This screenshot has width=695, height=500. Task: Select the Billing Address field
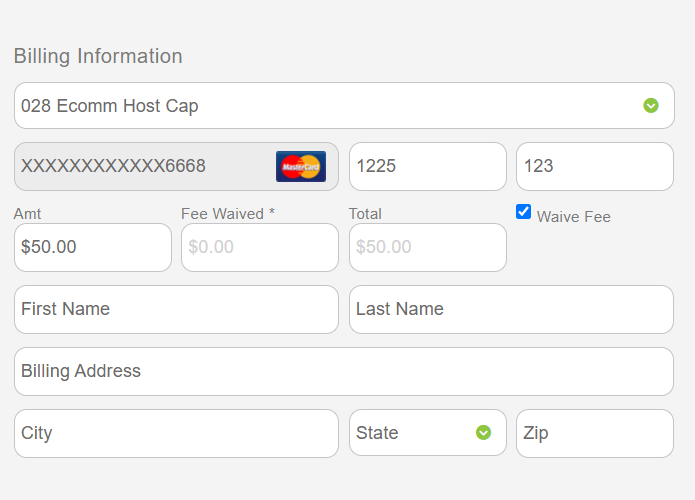(x=343, y=371)
